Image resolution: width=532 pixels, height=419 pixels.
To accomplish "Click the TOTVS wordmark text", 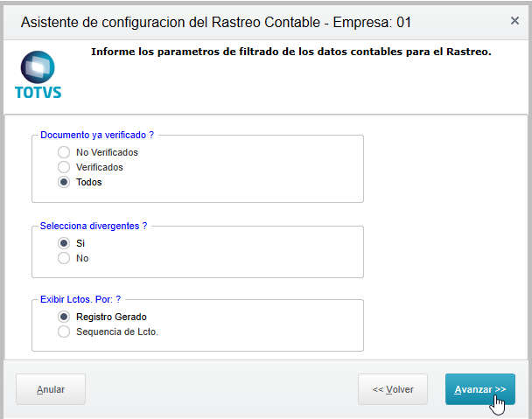I will (38, 93).
